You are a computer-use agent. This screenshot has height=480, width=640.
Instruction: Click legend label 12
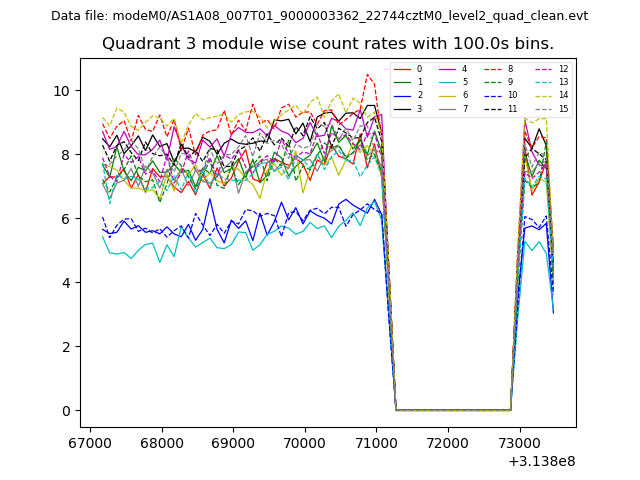click(x=563, y=69)
